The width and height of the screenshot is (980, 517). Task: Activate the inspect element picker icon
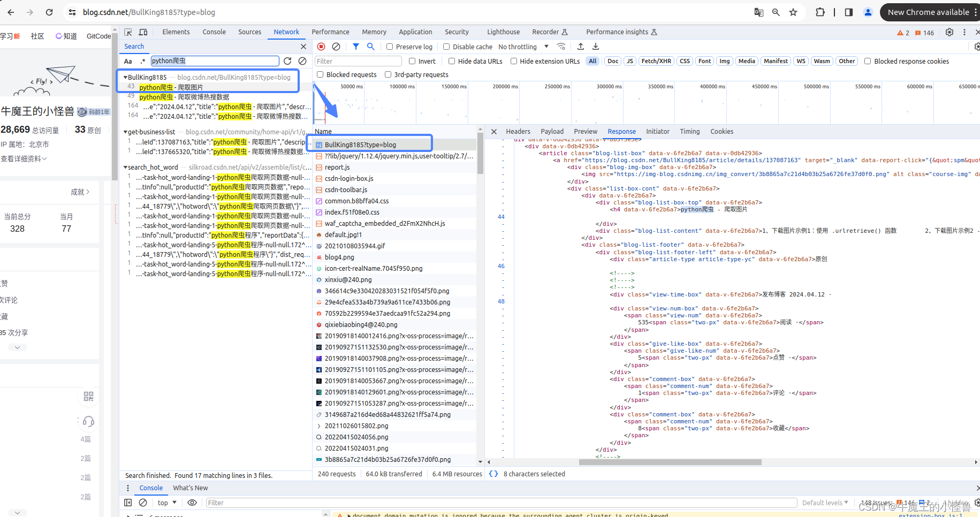coord(128,32)
